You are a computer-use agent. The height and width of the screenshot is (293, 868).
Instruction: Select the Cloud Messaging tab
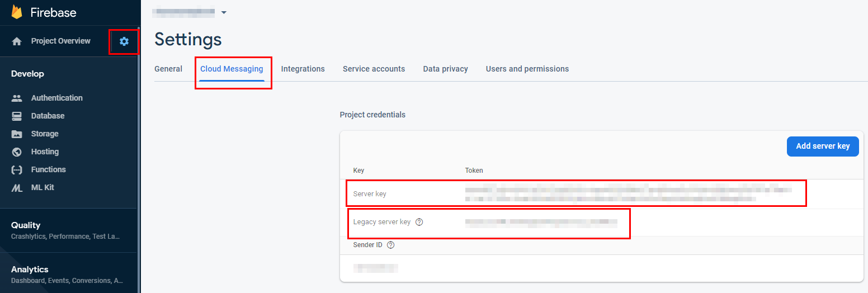(x=232, y=69)
